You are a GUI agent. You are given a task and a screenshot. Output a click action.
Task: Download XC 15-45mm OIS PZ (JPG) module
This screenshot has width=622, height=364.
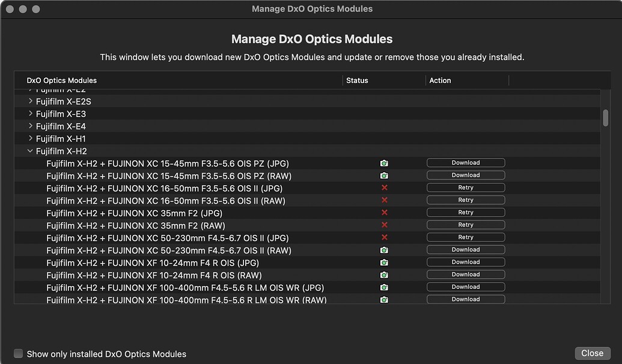click(466, 163)
